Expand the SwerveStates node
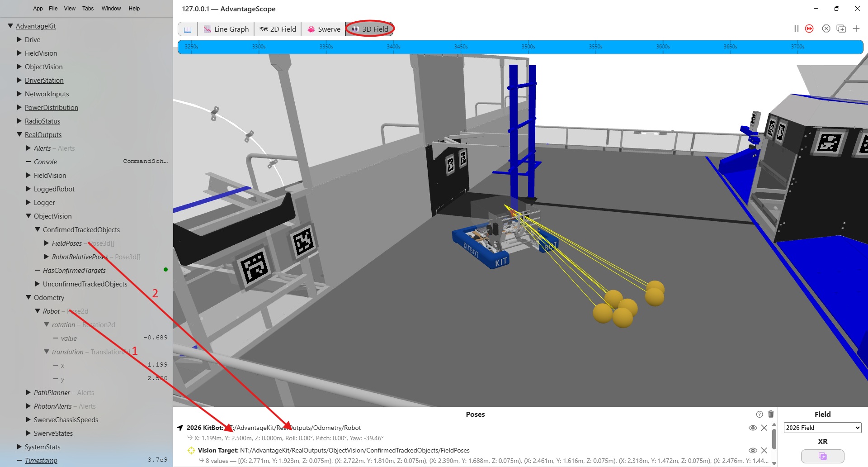868x467 pixels. pyautogui.click(x=28, y=433)
